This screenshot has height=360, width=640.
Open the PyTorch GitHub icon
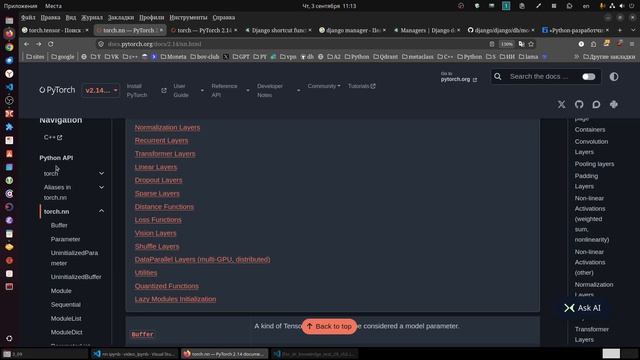pyautogui.click(x=579, y=104)
